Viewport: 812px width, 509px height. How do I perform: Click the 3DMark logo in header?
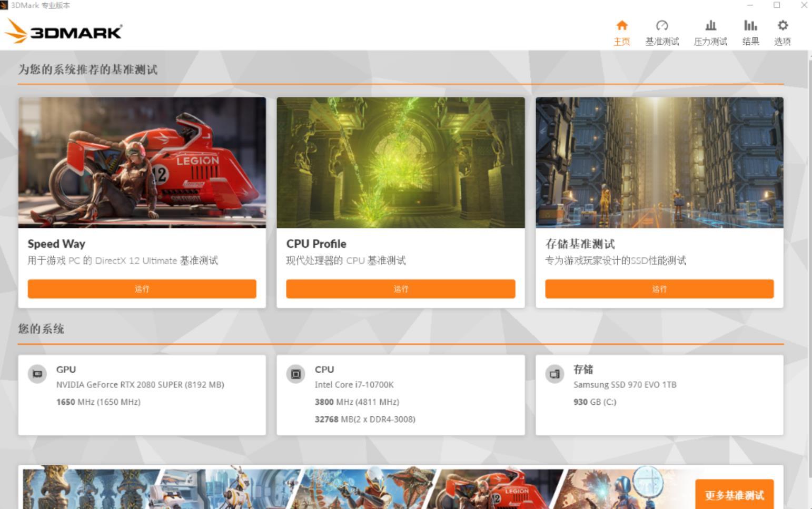(63, 31)
